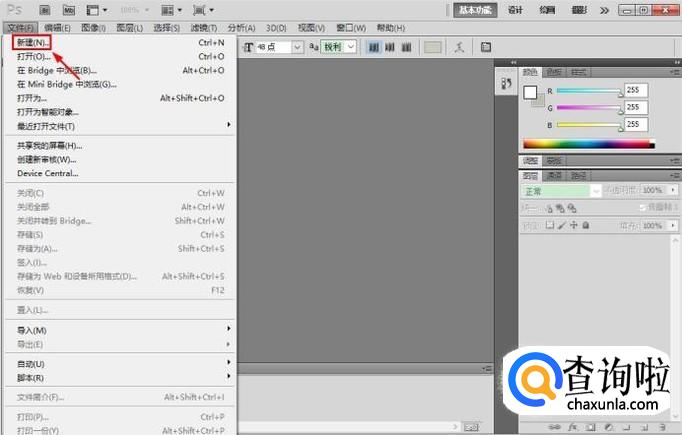Image resolution: width=682 pixels, height=435 pixels.
Task: Open the 分析(A) menu
Action: click(241, 28)
